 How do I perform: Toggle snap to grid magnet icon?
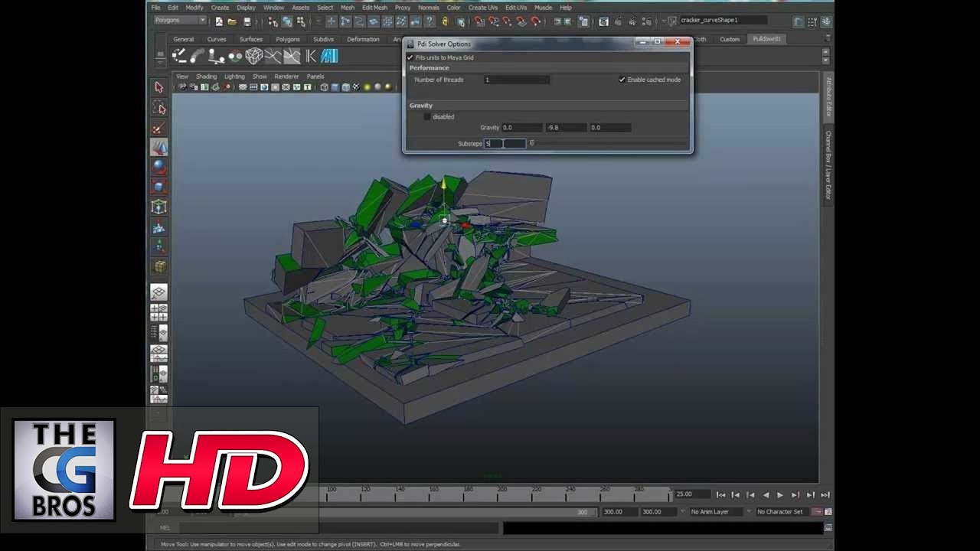coord(479,21)
